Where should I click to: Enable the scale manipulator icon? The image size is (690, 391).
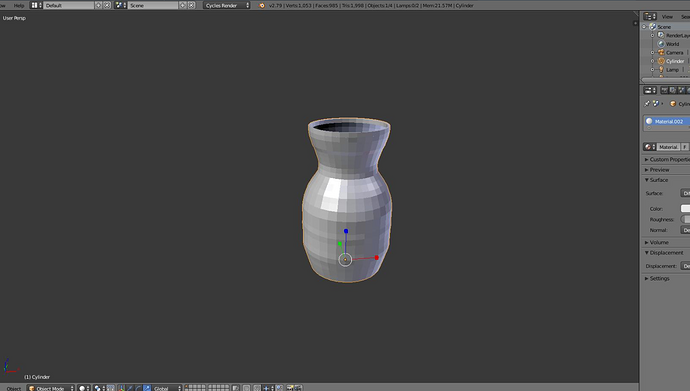pos(147,388)
